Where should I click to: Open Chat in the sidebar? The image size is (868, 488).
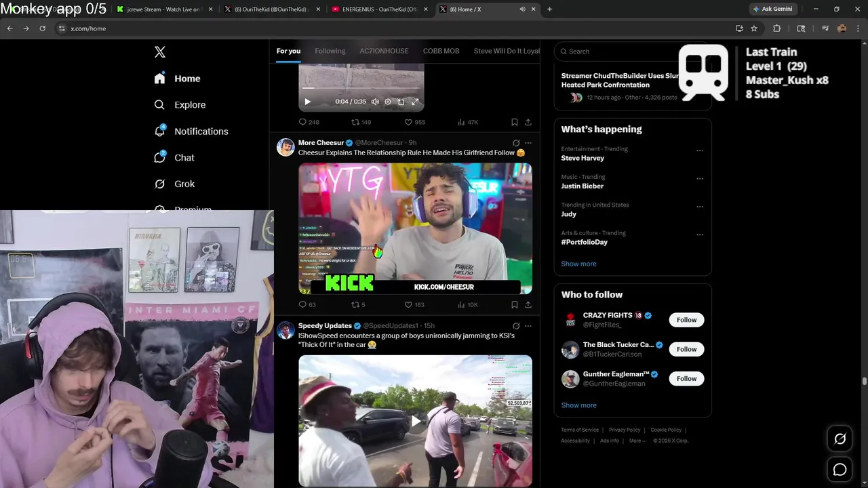(174, 157)
